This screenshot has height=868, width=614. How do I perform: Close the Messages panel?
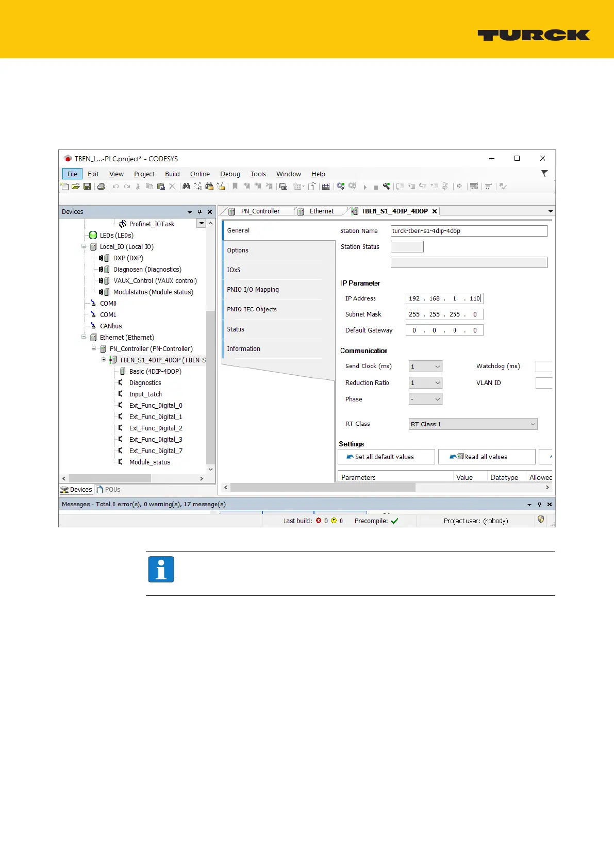[x=550, y=505]
